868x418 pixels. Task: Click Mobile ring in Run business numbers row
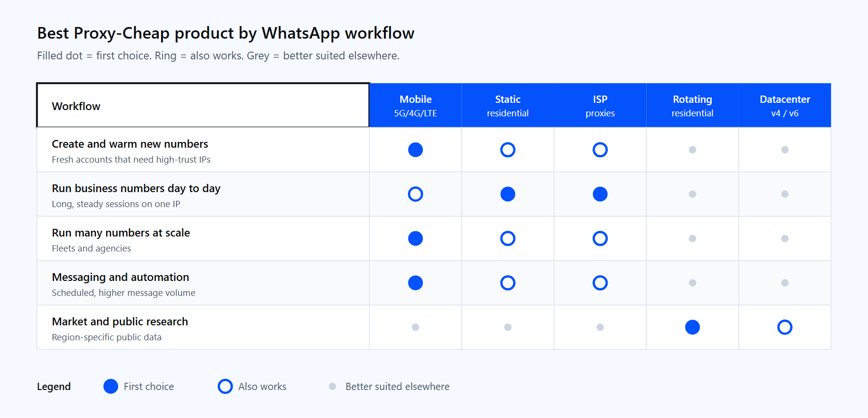pyautogui.click(x=415, y=194)
